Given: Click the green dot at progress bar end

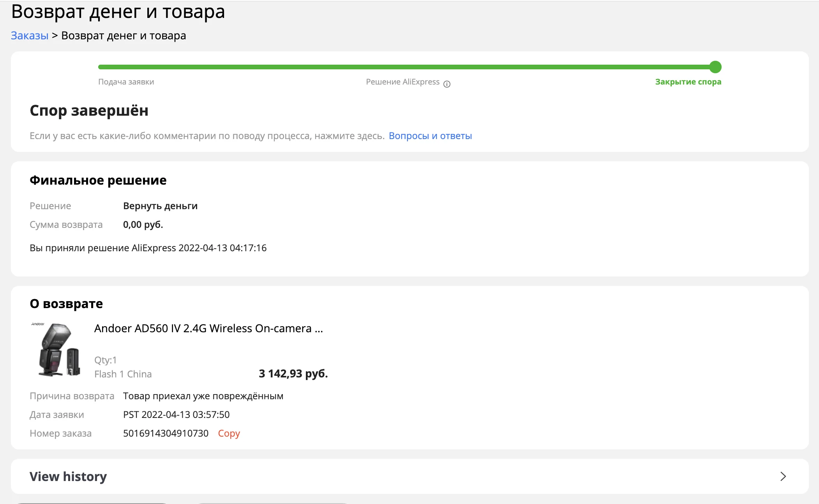Looking at the screenshot, I should [715, 67].
